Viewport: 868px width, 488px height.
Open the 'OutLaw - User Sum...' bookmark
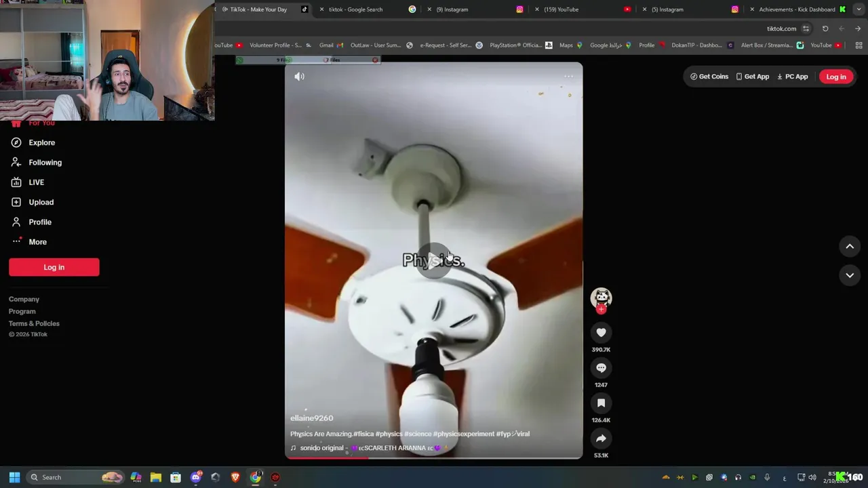381,45
